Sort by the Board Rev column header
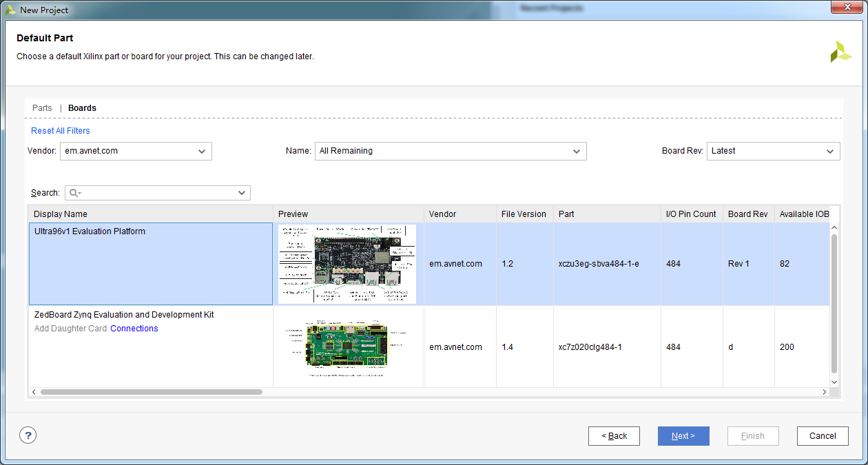The width and height of the screenshot is (868, 465). click(x=749, y=214)
